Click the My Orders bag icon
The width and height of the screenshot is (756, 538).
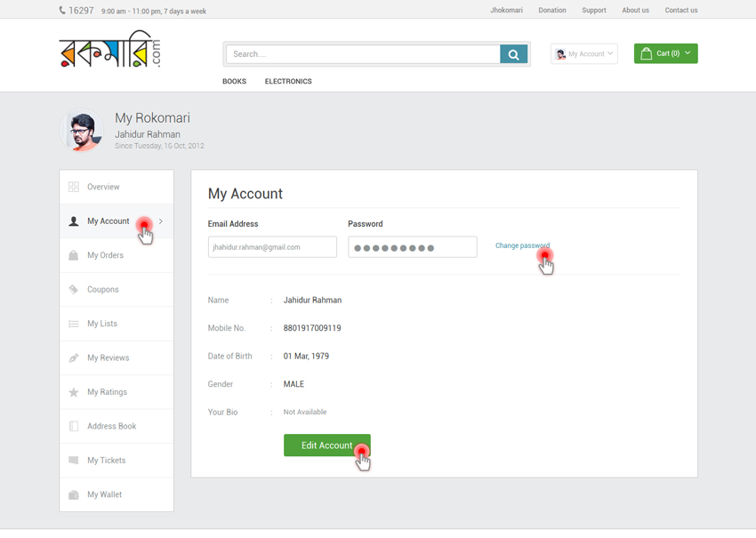[74, 255]
